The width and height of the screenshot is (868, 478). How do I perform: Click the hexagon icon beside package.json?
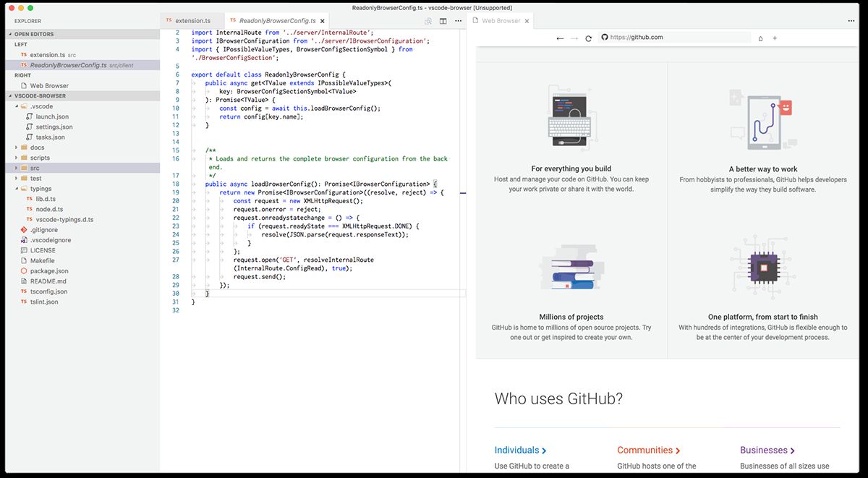[24, 271]
